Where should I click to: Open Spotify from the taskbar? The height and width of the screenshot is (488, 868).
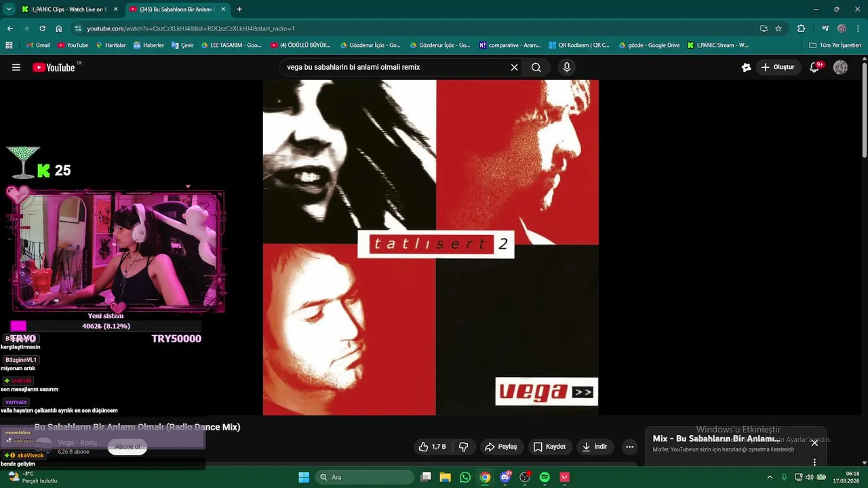545,477
